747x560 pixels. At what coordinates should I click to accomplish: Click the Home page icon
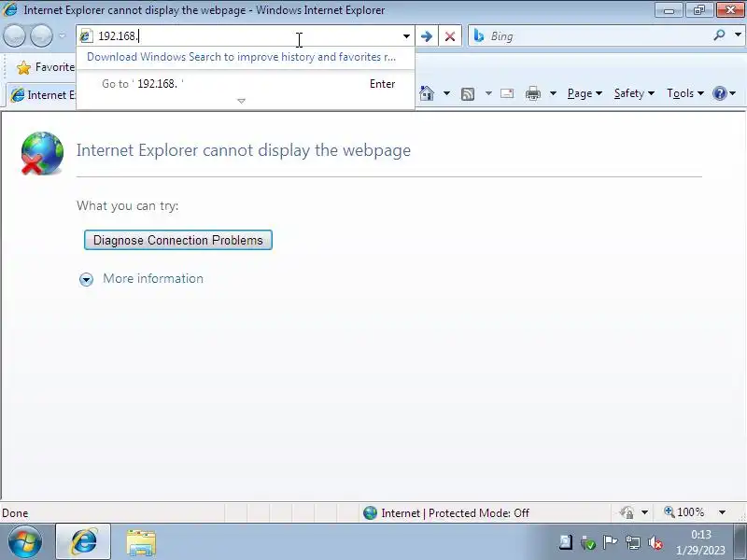tap(427, 93)
